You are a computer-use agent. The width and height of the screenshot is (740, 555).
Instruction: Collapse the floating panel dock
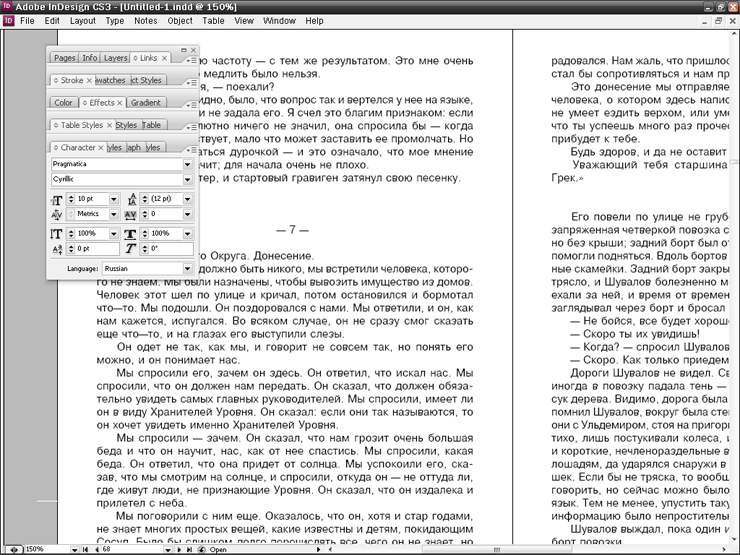184,50
